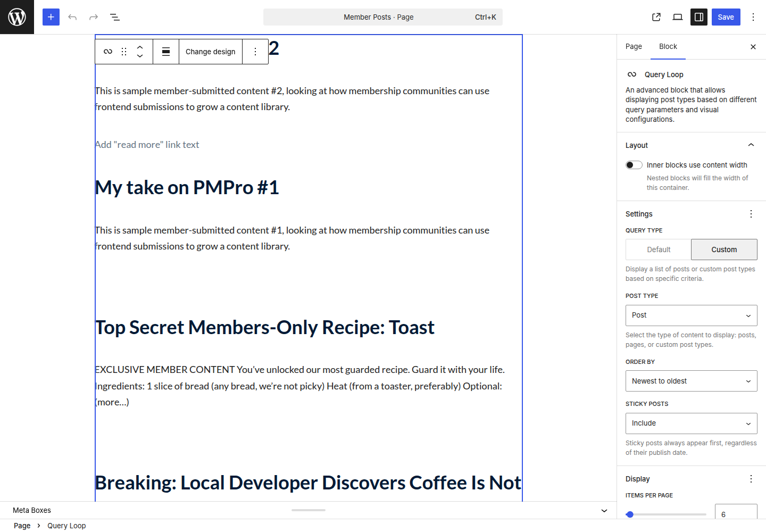Open the document overview list view

[115, 17]
